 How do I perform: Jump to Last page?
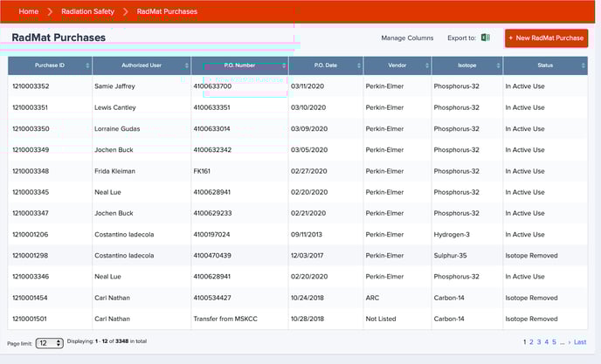click(580, 342)
